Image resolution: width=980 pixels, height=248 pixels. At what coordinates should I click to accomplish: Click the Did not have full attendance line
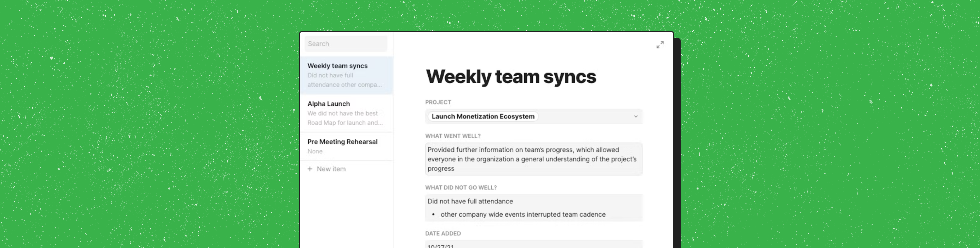click(470, 201)
